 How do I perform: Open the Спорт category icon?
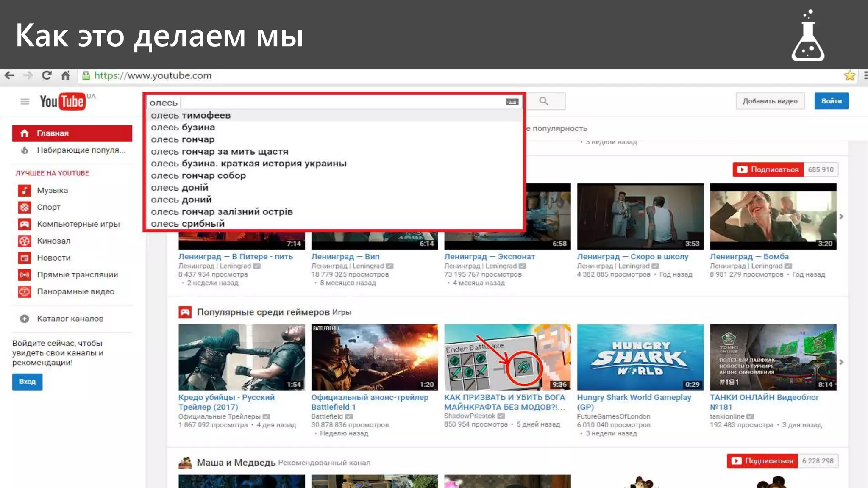(25, 207)
